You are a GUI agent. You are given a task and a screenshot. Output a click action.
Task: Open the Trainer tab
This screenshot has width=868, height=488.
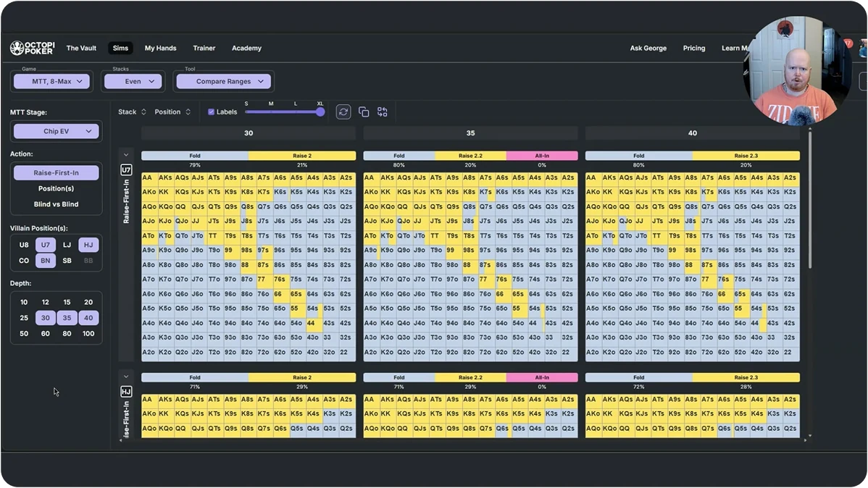(x=204, y=48)
